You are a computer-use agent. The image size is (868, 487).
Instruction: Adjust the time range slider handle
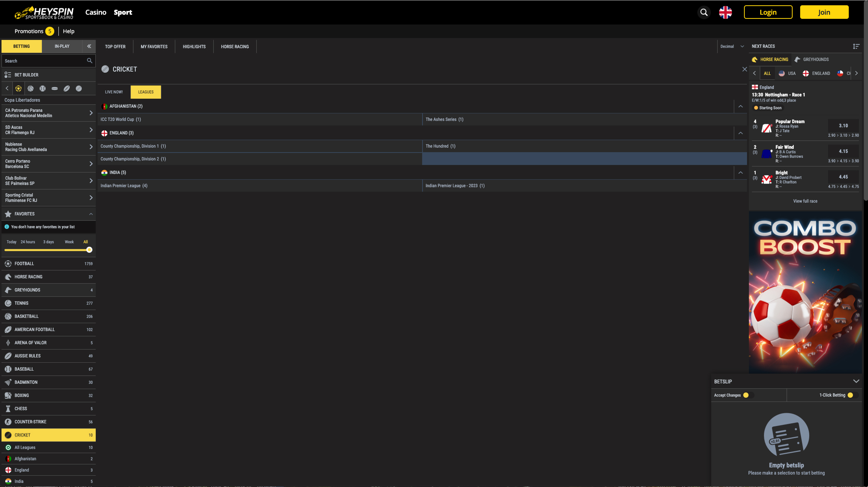click(89, 250)
